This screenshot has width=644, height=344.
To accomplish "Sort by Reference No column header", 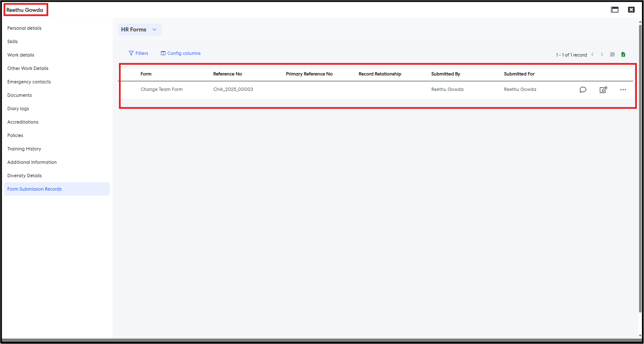I will click(228, 74).
